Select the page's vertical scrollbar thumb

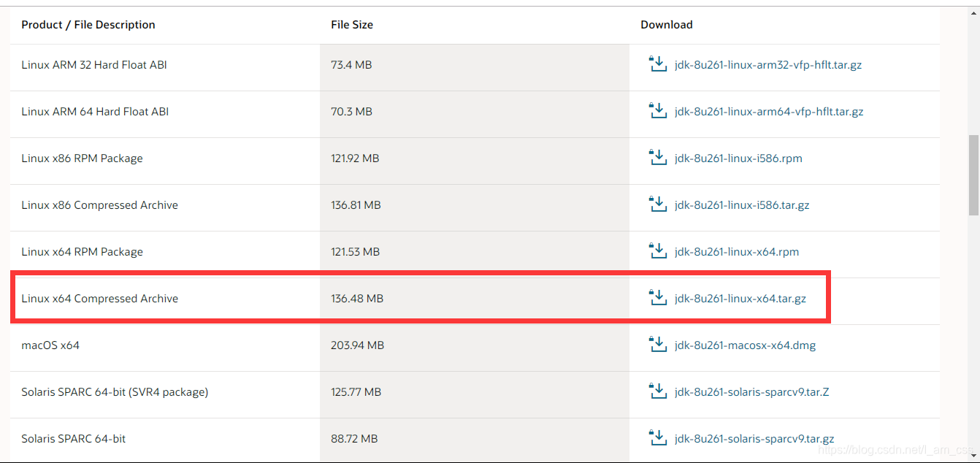click(x=973, y=175)
